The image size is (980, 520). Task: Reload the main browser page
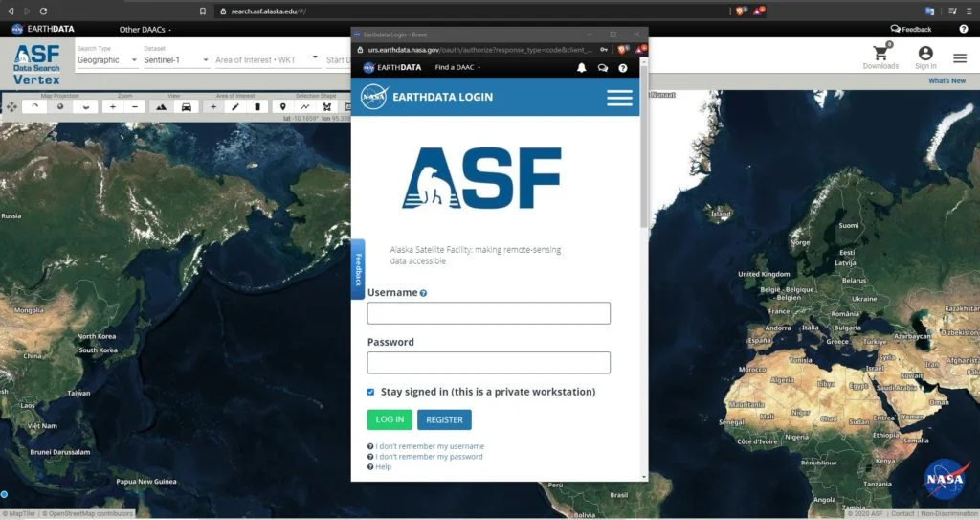[43, 11]
